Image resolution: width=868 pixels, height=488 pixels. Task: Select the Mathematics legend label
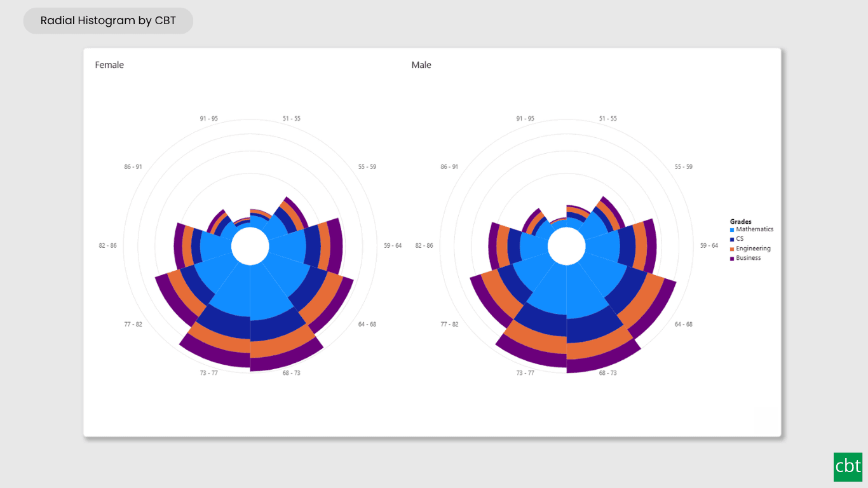point(755,229)
